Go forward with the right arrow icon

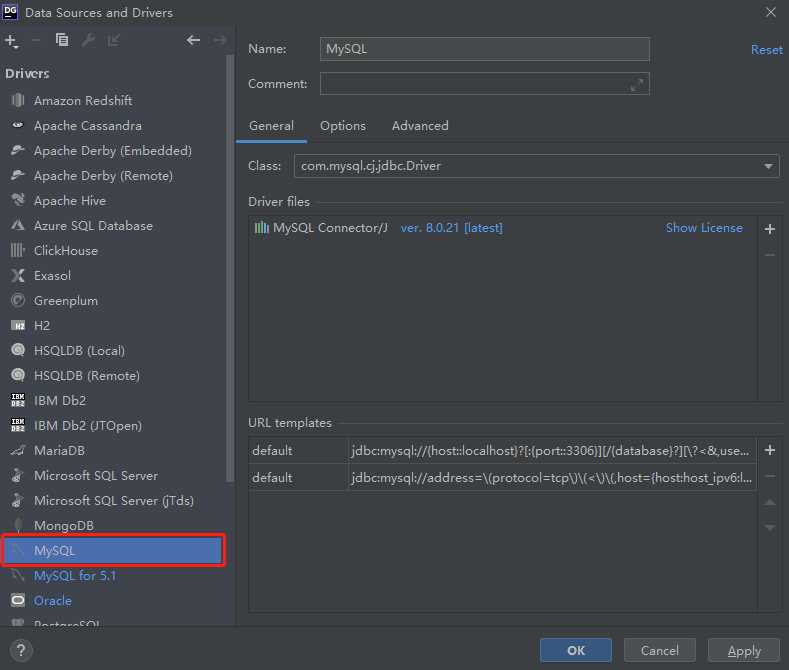pos(220,40)
